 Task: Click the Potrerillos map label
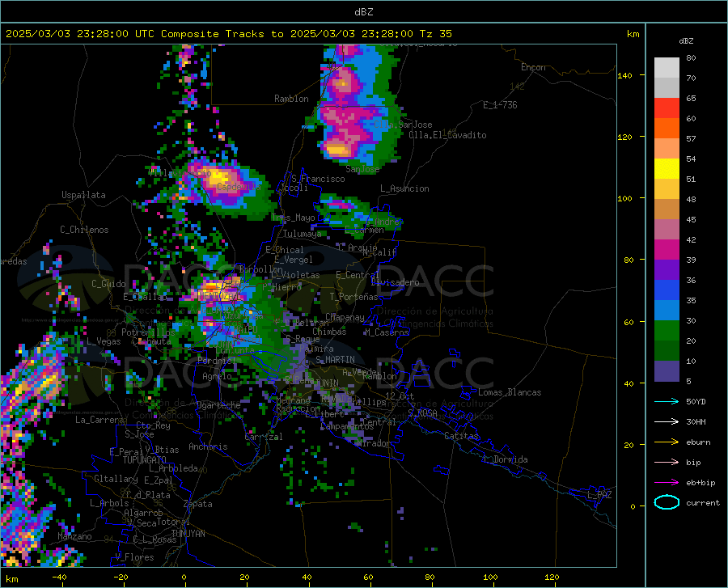(x=148, y=332)
